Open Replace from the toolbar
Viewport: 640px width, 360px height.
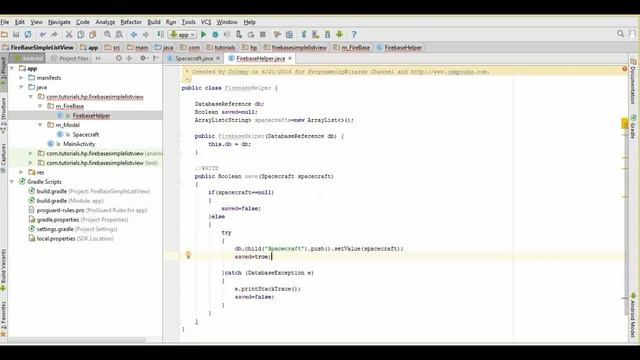[119, 35]
